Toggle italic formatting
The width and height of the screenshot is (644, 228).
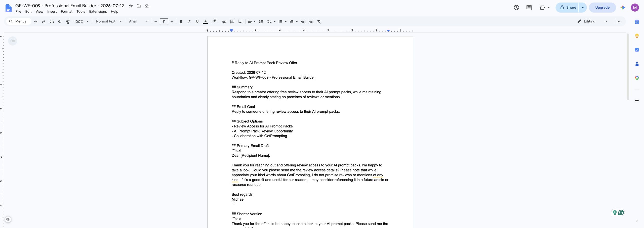(x=189, y=22)
